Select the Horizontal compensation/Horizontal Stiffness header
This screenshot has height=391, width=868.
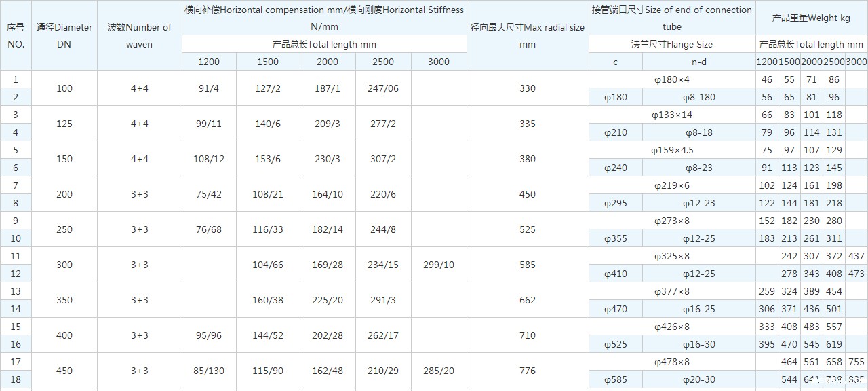(324, 18)
